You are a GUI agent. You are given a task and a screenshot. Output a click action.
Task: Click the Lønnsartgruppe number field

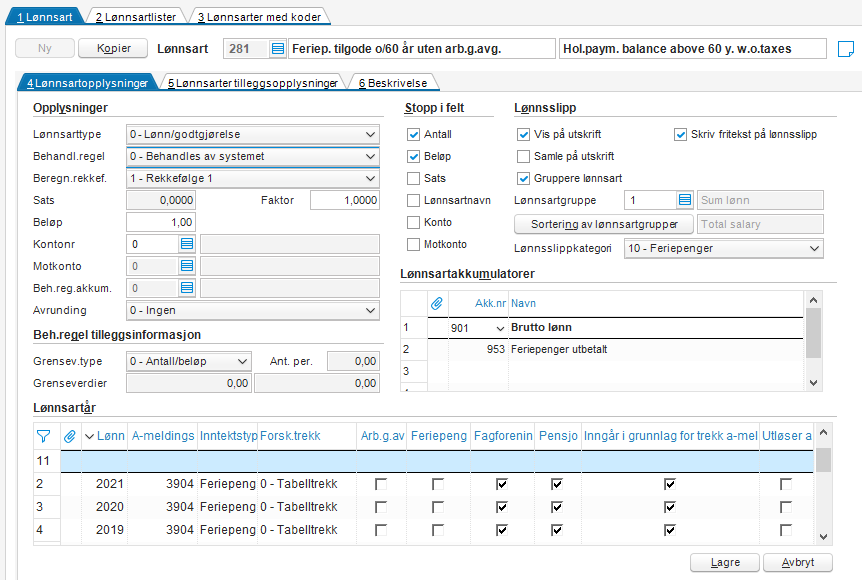(x=650, y=200)
